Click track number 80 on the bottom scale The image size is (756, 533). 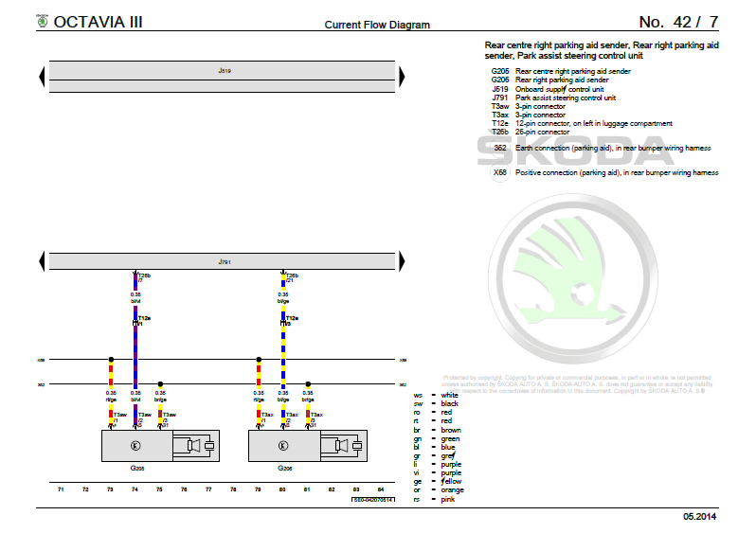(282, 489)
